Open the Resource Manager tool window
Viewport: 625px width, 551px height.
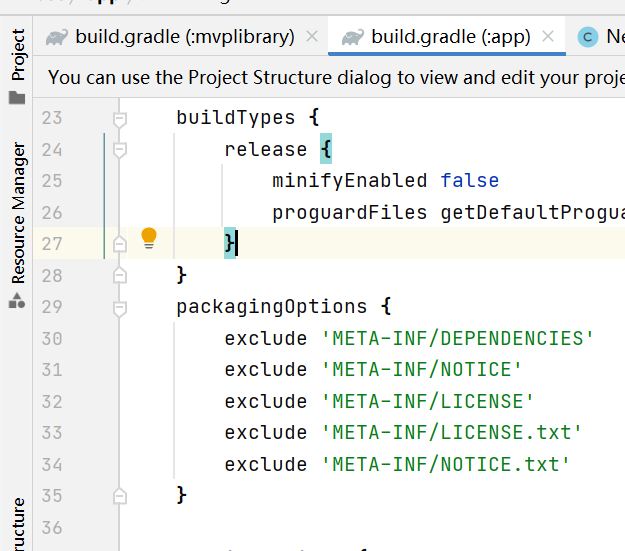click(x=18, y=213)
